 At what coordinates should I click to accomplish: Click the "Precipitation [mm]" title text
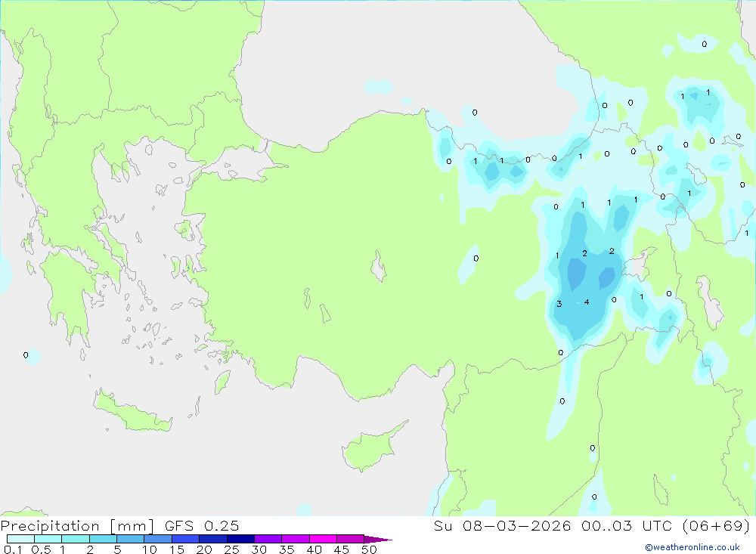coord(77,526)
